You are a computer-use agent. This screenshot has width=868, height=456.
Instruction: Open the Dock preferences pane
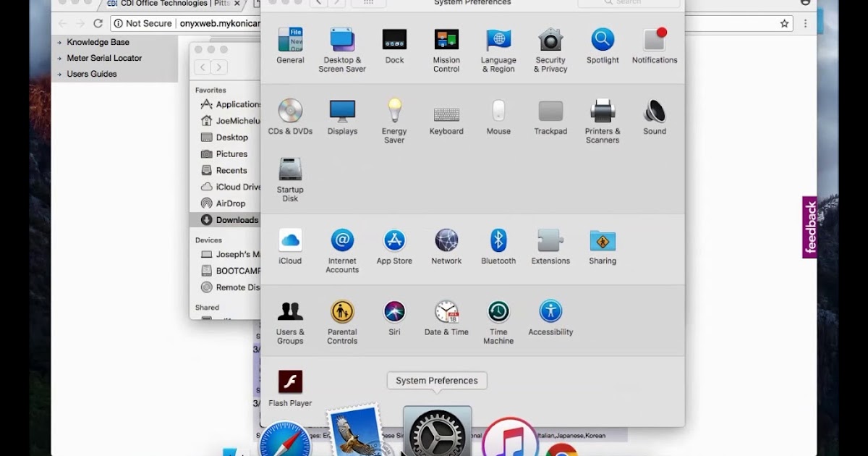[x=394, y=46]
